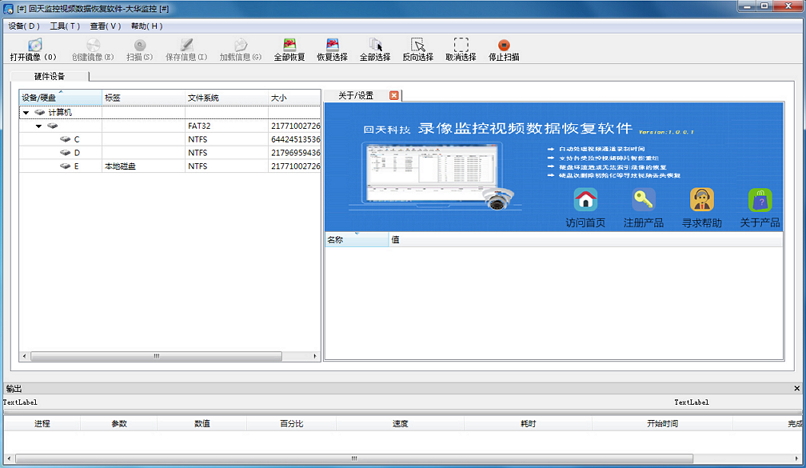Open 访问首页 home icon
Viewport: 806px width, 468px height.
tap(585, 200)
